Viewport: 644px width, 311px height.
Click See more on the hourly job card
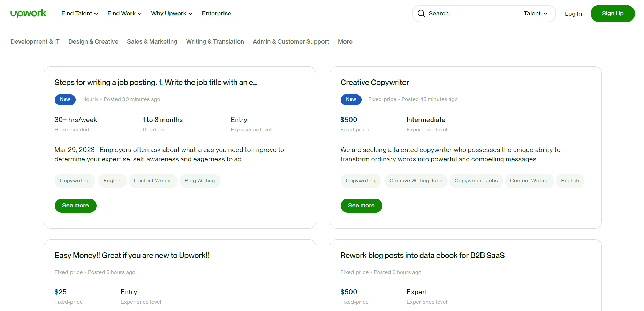coord(75,206)
